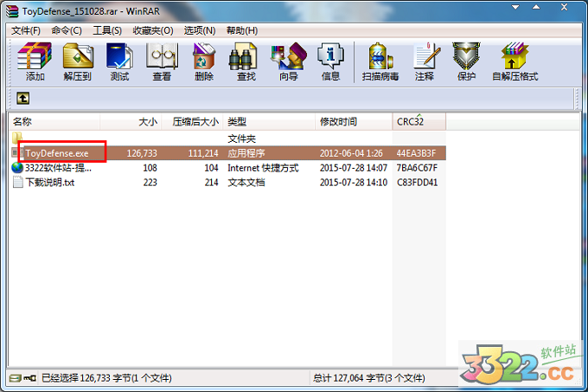Open the 工具(S) menu
This screenshot has width=588, height=392.
click(107, 30)
